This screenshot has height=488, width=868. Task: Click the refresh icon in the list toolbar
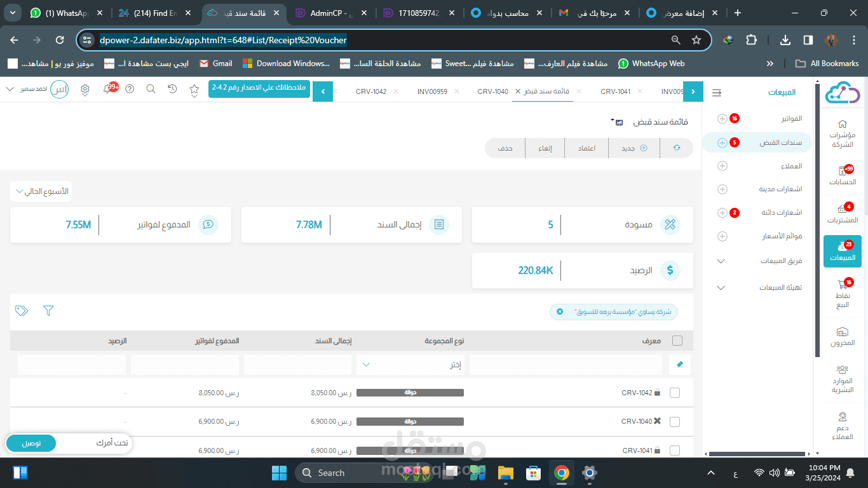point(677,148)
